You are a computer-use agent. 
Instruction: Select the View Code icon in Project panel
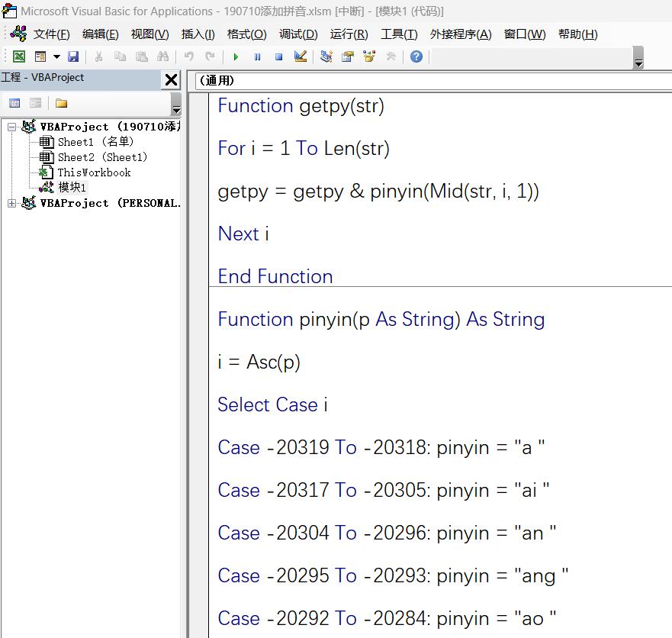(x=14, y=102)
